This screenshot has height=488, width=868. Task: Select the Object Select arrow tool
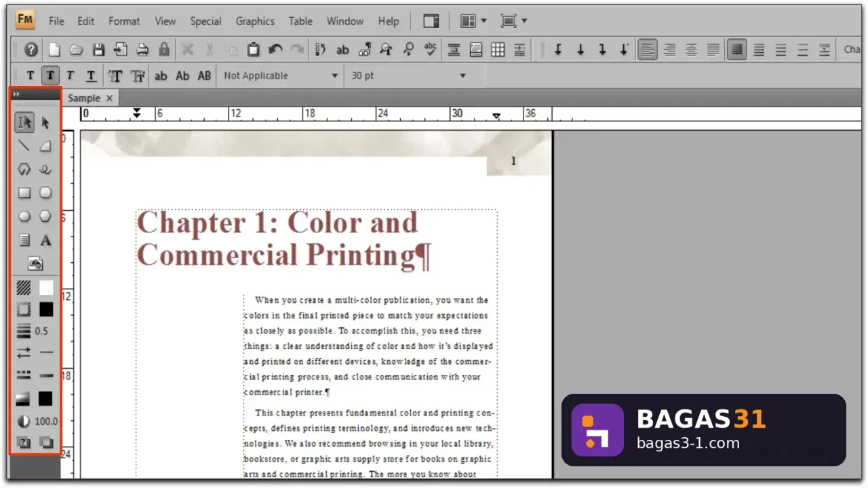point(45,123)
